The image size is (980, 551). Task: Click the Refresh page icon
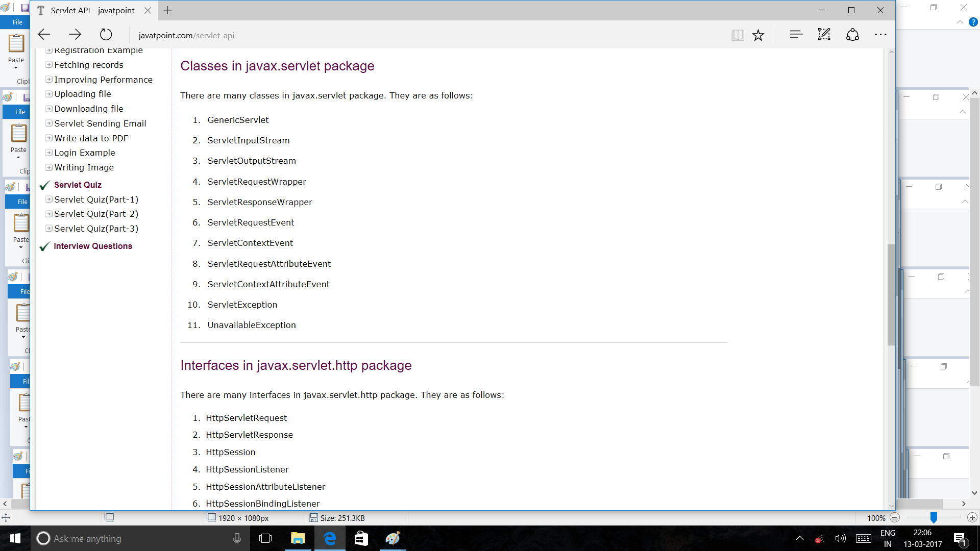tap(106, 35)
